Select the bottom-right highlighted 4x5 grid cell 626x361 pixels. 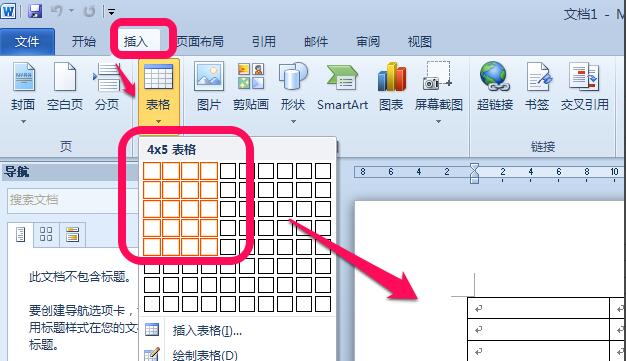[x=209, y=247]
